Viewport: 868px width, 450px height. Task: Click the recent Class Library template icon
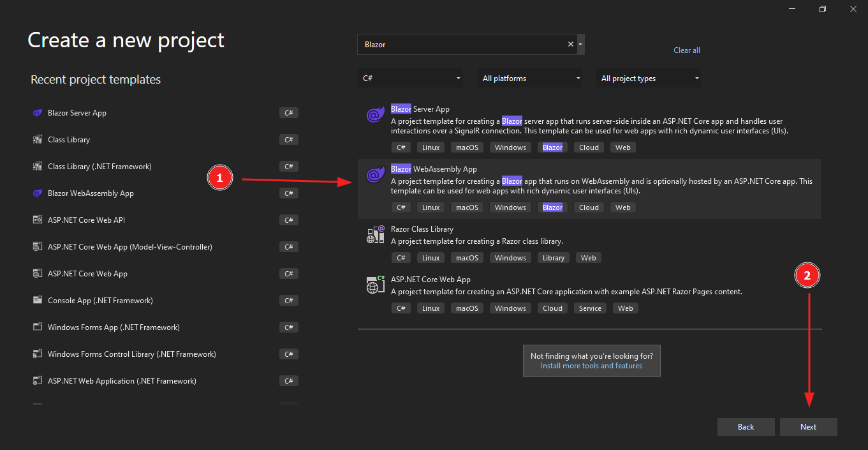37,140
